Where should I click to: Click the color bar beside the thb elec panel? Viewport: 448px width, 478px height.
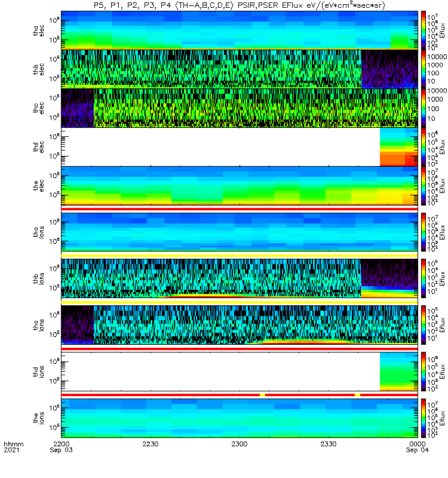point(424,69)
